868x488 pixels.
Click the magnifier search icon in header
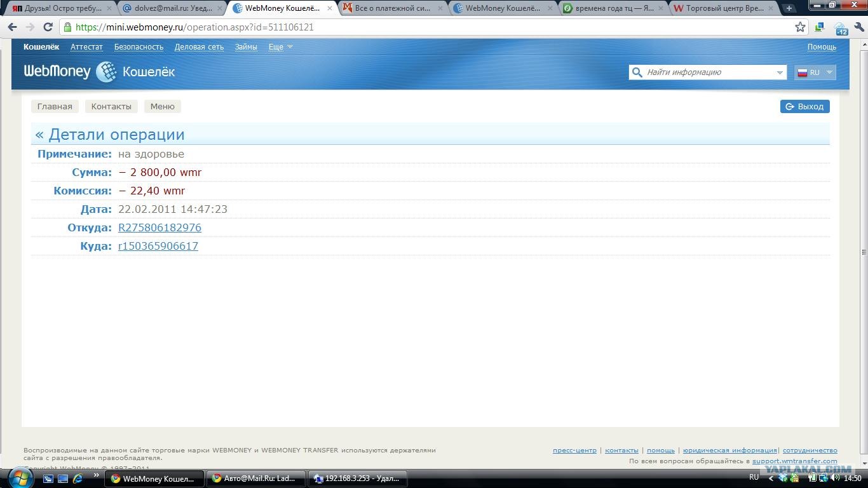637,72
